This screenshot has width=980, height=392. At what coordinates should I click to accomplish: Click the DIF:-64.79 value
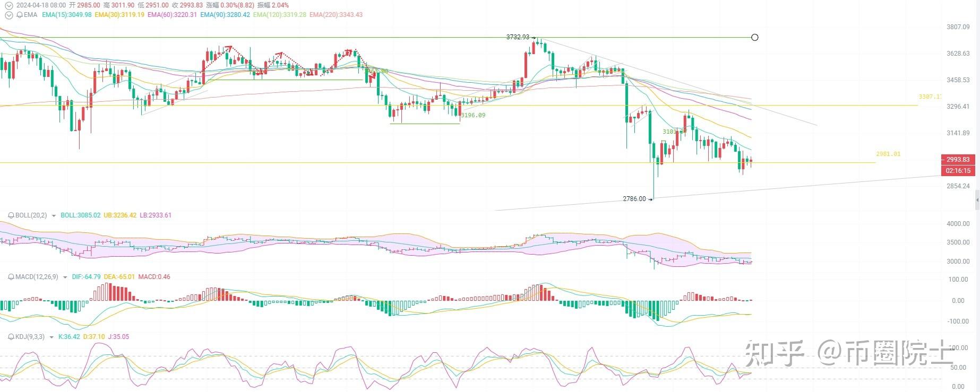pyautogui.click(x=87, y=277)
